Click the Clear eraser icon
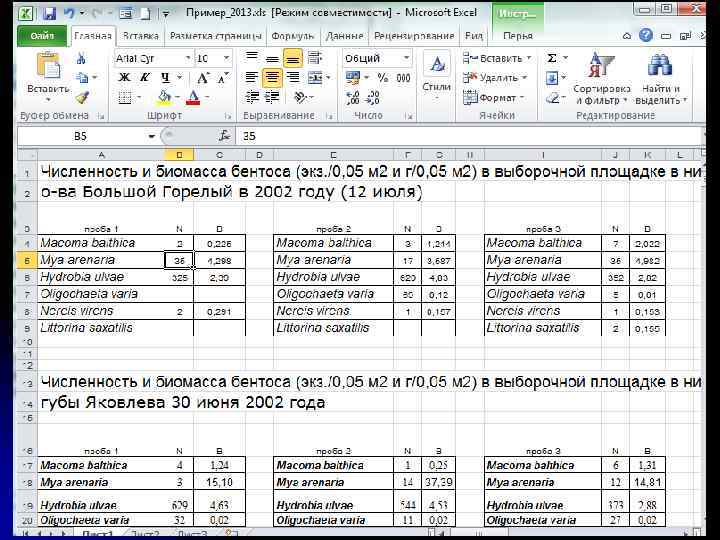Image resolution: width=720 pixels, height=540 pixels. 552,97
